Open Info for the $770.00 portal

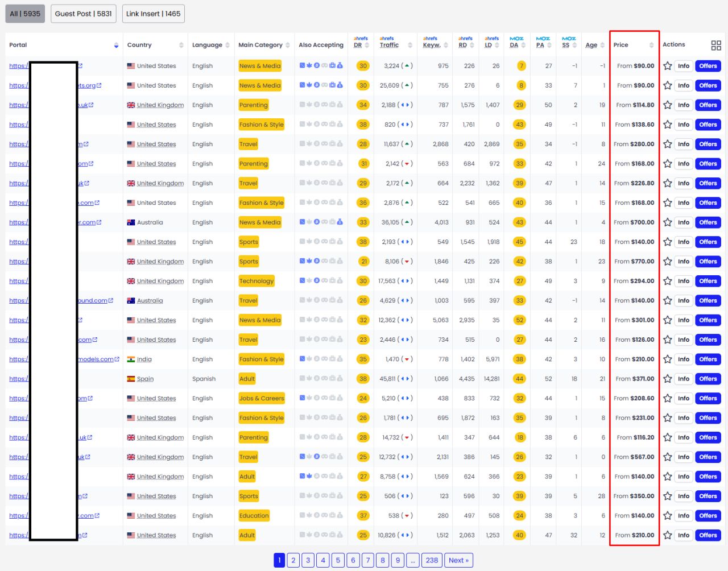coord(683,262)
